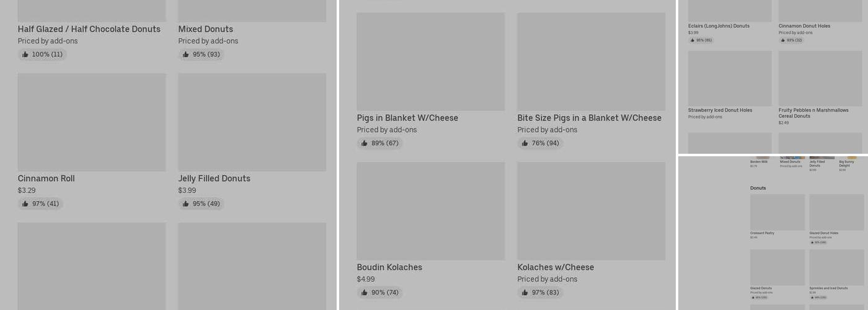Click thumbs-up icon on Bite Size Pigs rating

coord(525,143)
